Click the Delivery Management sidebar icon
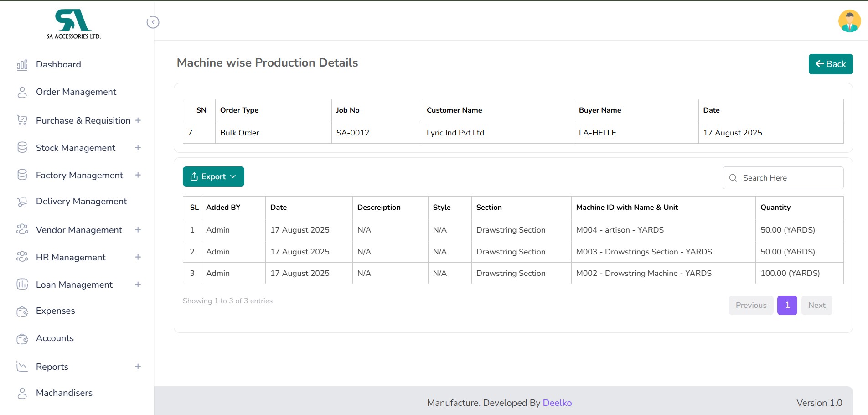Screen dimensions: 868x415 pos(22,202)
